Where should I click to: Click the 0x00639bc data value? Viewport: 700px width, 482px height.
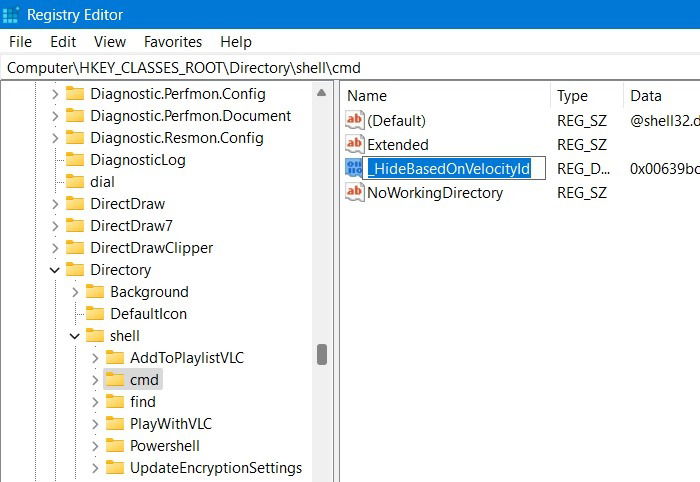pyautogui.click(x=665, y=169)
